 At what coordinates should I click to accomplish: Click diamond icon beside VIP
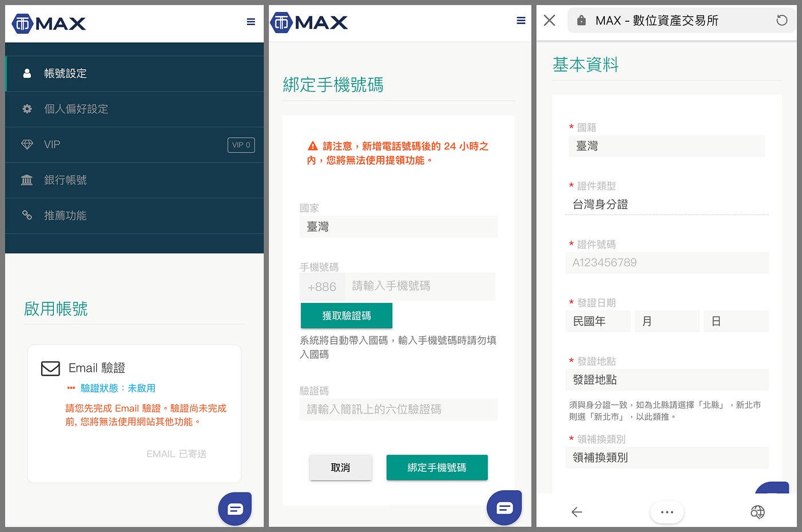click(27, 144)
